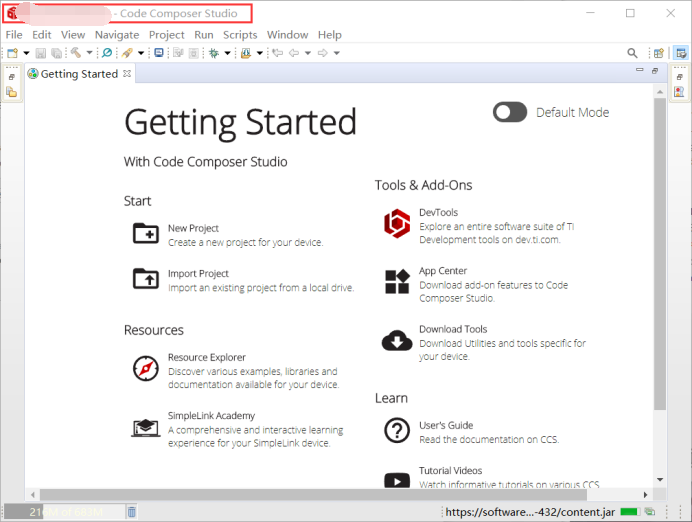This screenshot has width=692, height=522.
Task: Open dropdown next to the rocket icon
Action: pyautogui.click(x=141, y=53)
